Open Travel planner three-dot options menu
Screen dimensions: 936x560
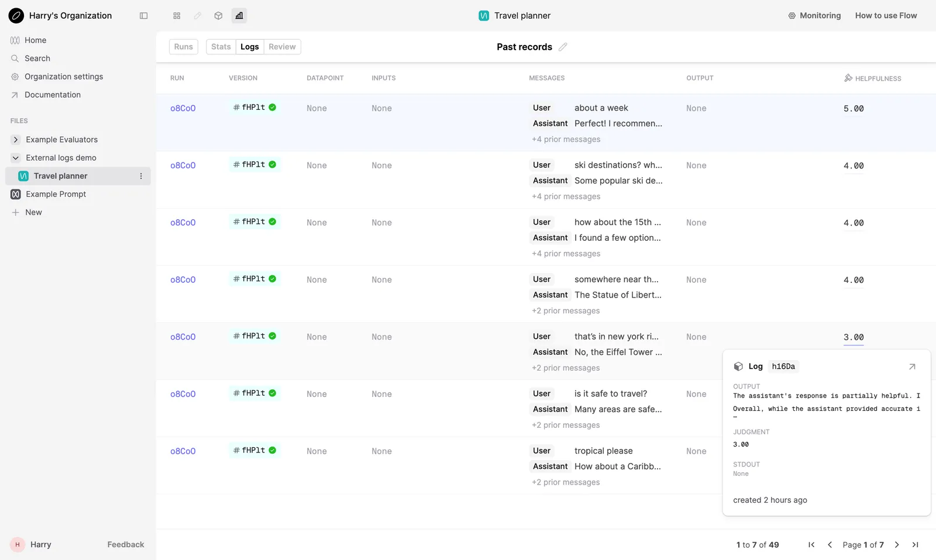click(141, 176)
